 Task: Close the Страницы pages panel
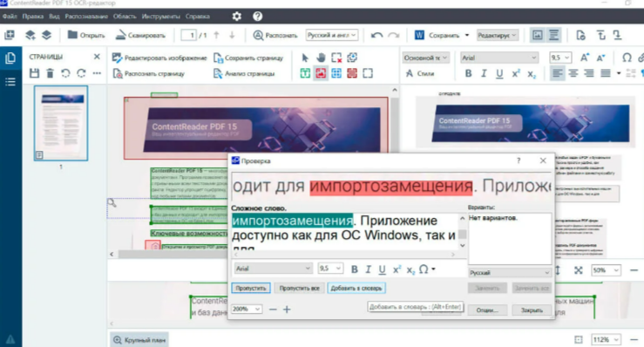click(x=97, y=57)
